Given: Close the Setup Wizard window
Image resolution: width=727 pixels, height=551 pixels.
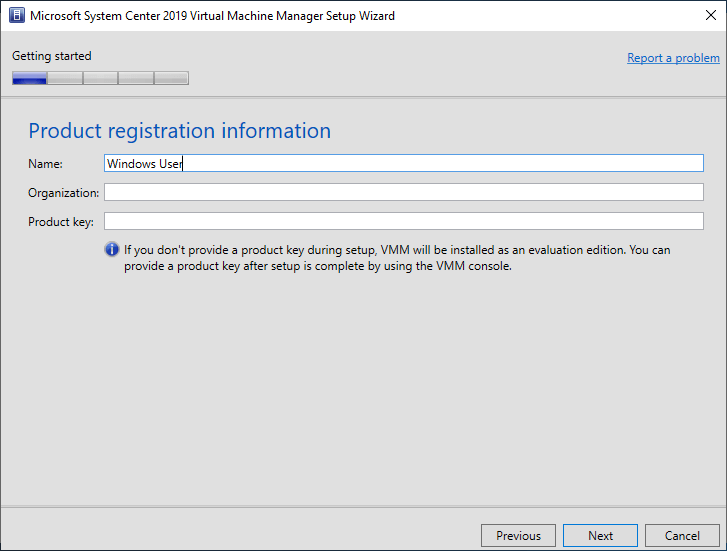Looking at the screenshot, I should pos(710,15).
